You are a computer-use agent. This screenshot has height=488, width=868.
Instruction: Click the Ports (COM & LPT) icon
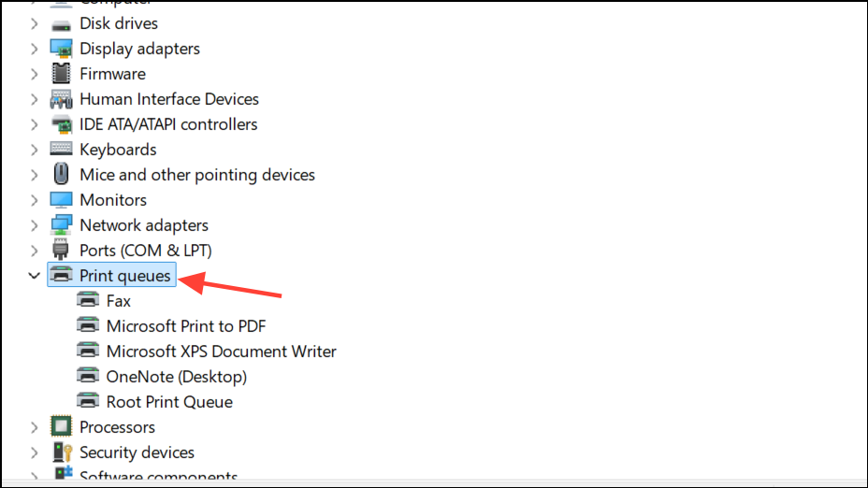61,251
